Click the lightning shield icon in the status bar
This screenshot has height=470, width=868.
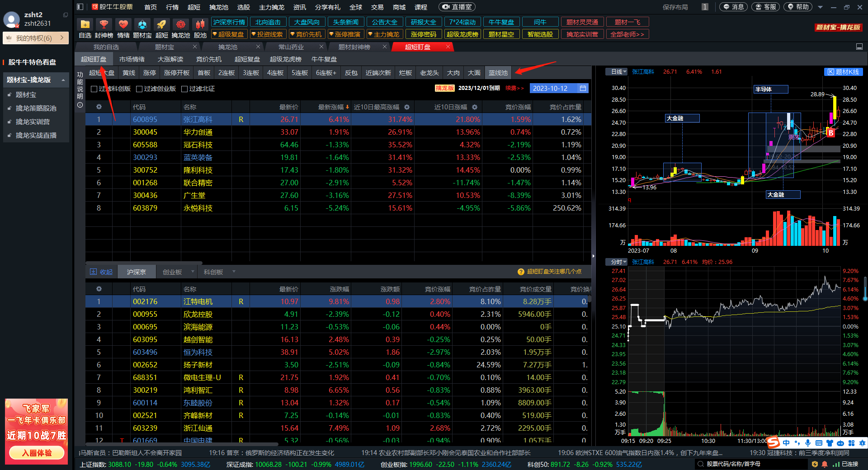pos(815,464)
